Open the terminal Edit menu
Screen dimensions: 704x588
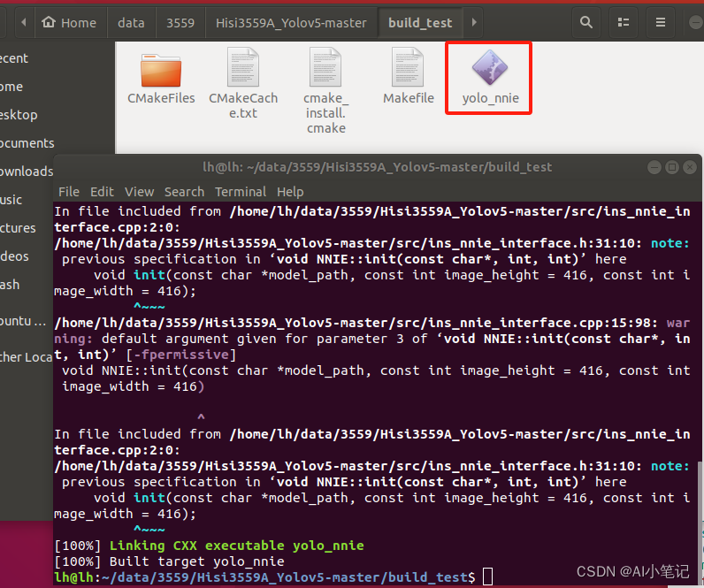[x=102, y=192]
